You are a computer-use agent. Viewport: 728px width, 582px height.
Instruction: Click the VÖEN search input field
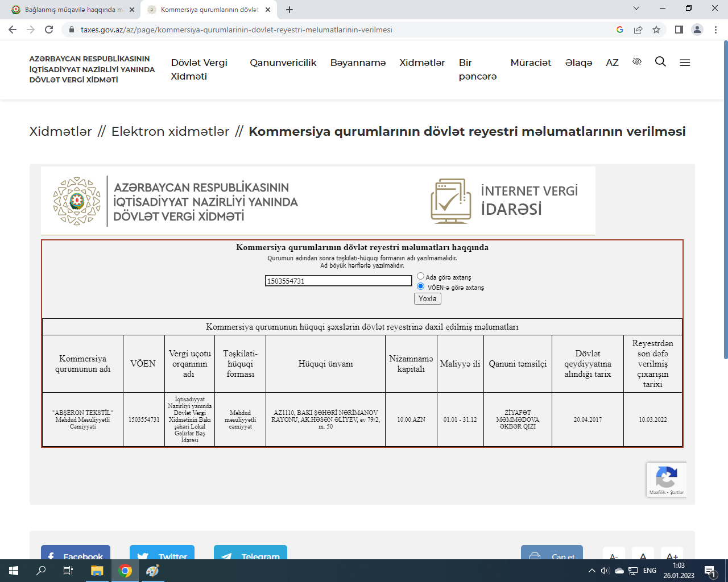[338, 281]
